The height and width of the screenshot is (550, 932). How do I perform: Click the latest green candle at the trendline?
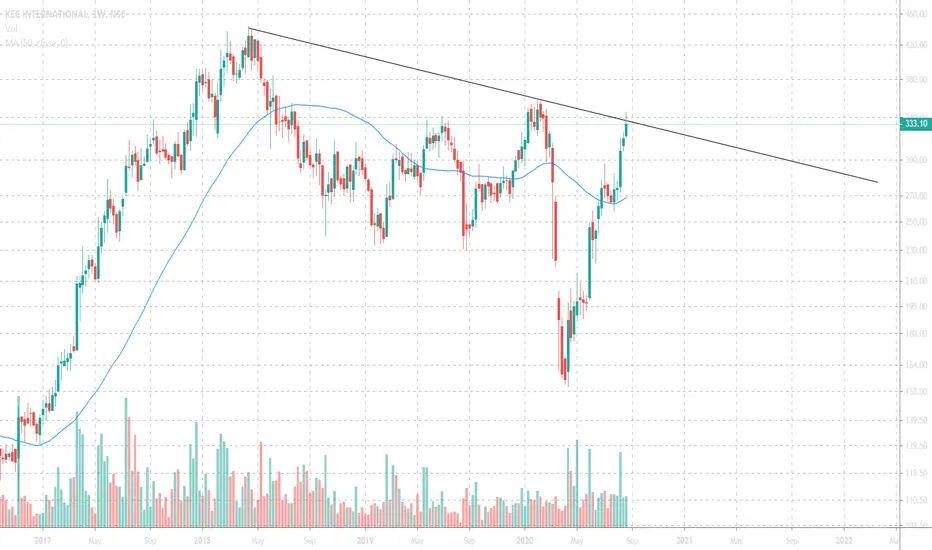626,127
